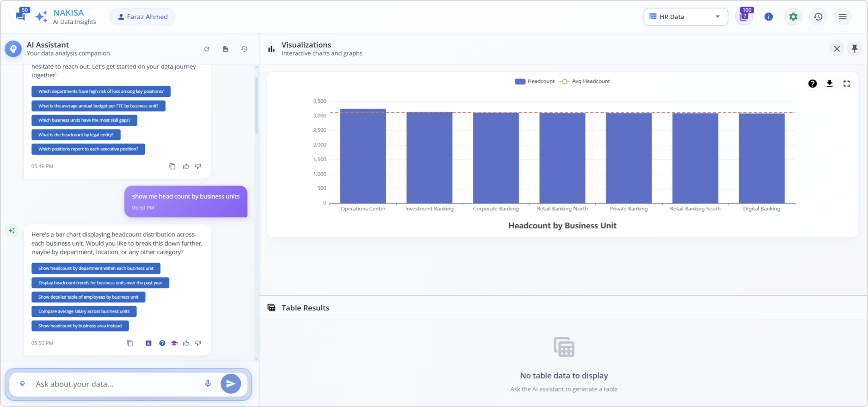Open the HR Data dropdown
Viewport: 868px width, 407px height.
[x=685, y=16]
